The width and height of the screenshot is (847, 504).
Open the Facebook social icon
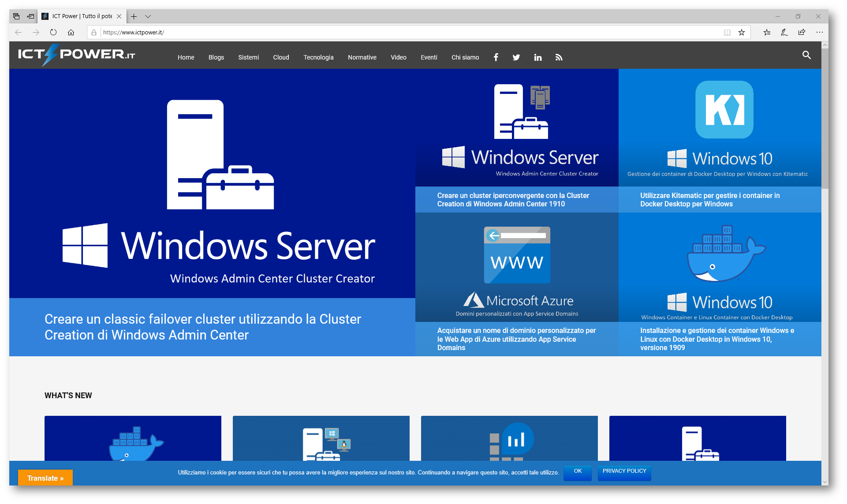pos(496,57)
